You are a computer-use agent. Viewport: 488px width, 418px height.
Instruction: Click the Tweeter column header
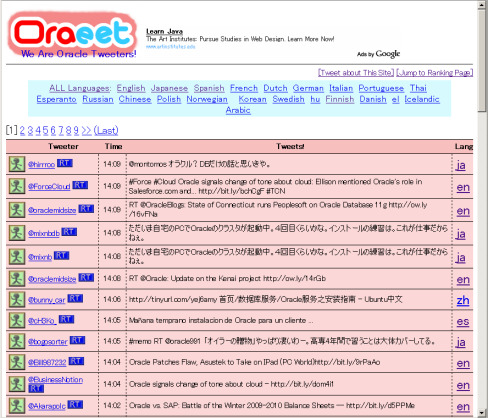(63, 146)
